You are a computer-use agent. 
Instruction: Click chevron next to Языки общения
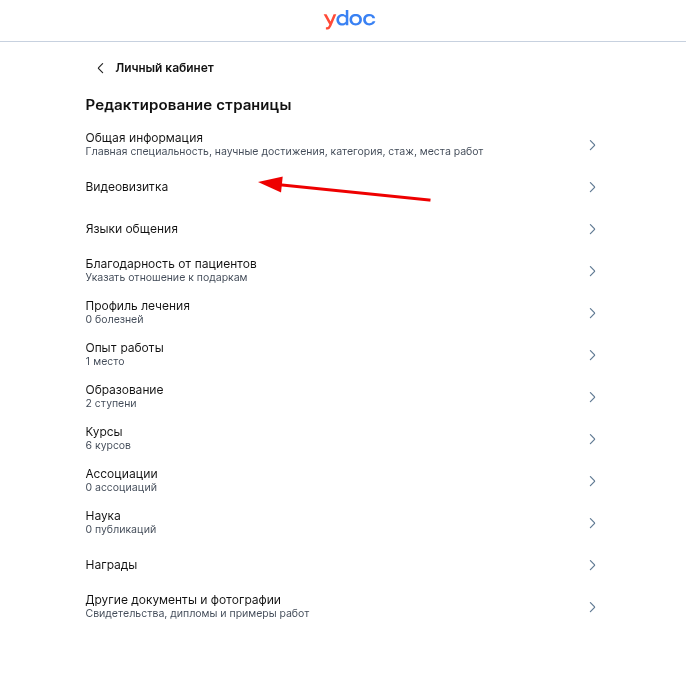(x=592, y=229)
